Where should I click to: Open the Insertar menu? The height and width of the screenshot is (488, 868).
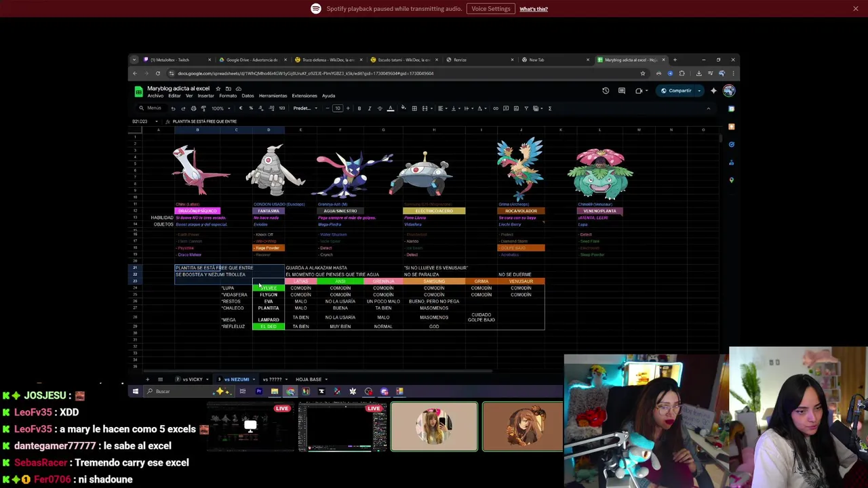pos(205,96)
